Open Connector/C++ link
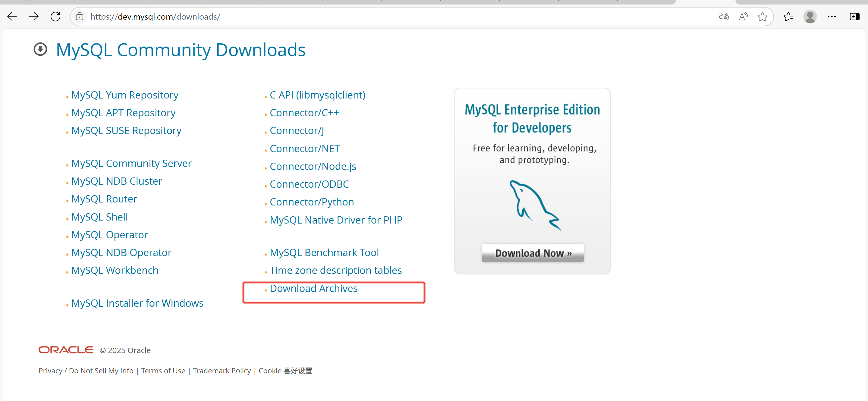Screen dimensions: 868x401 point(304,113)
